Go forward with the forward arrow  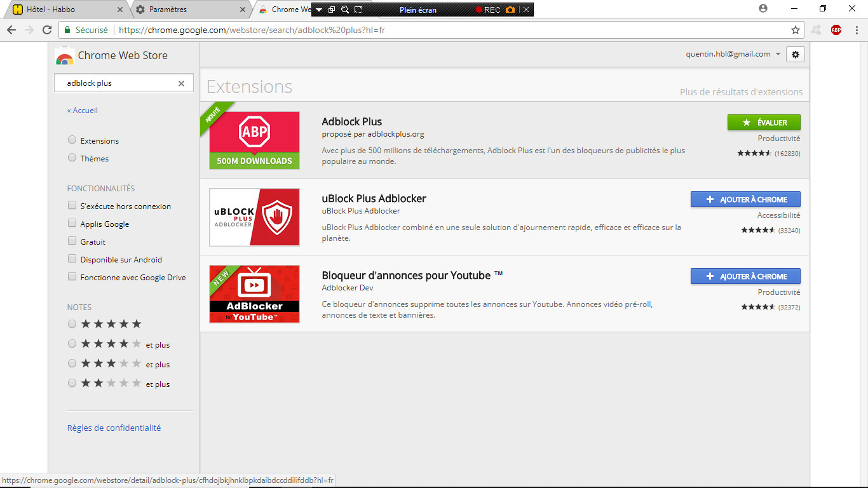tap(29, 30)
